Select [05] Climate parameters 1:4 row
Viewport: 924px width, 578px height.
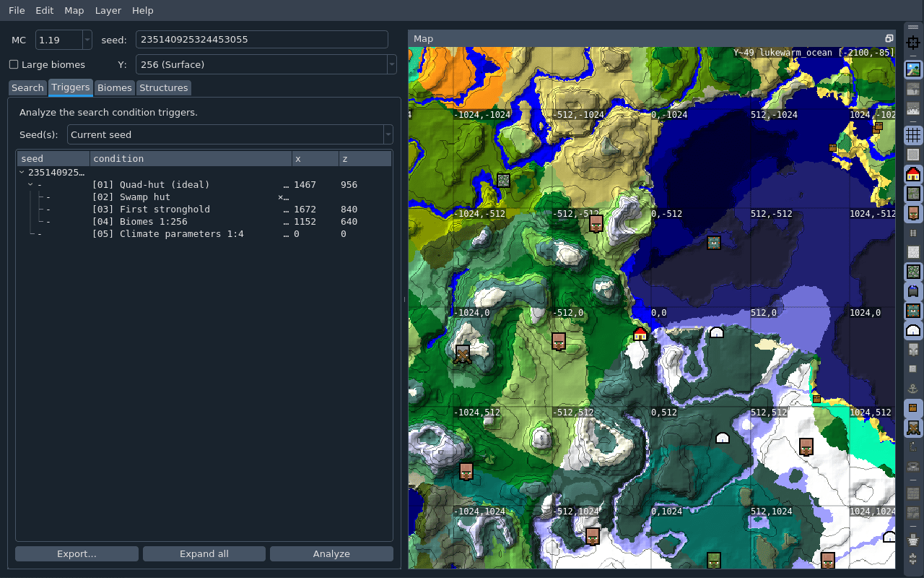204,234
